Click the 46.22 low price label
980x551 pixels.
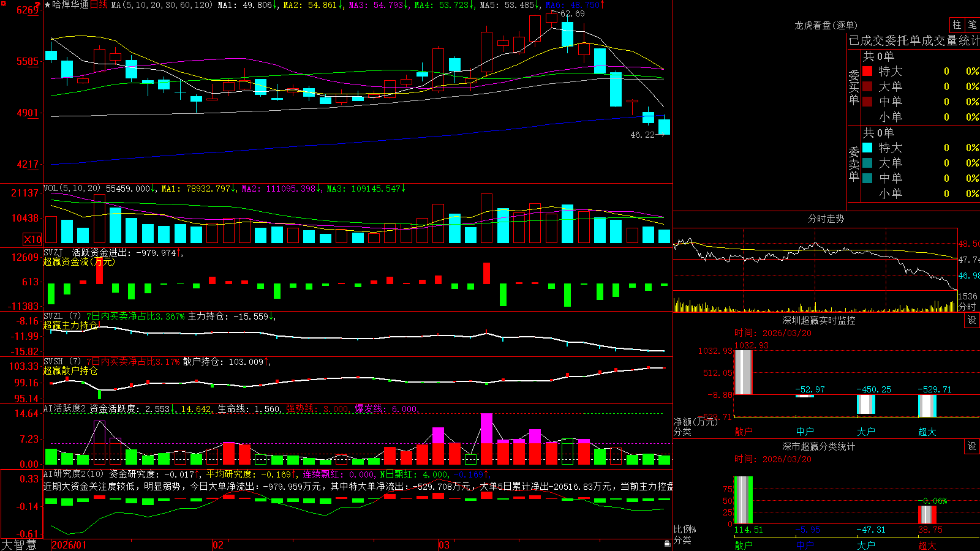643,135
